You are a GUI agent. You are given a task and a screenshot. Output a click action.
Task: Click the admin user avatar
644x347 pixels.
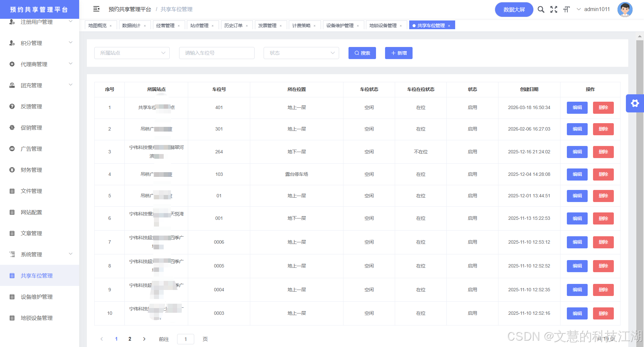pos(625,9)
